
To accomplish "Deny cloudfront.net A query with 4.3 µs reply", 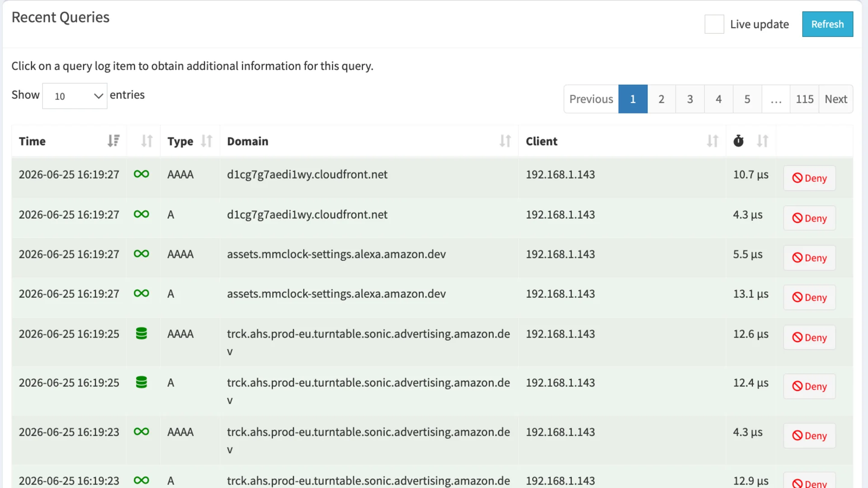I will coord(809,218).
